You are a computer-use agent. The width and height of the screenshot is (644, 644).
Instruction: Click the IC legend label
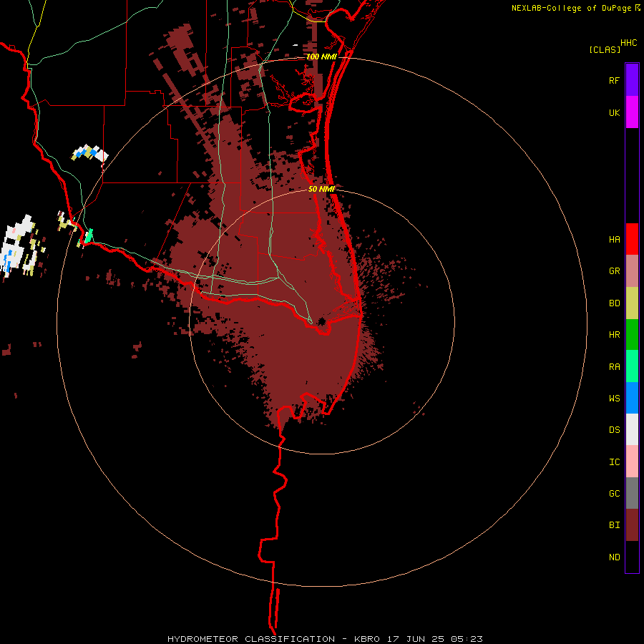click(614, 462)
